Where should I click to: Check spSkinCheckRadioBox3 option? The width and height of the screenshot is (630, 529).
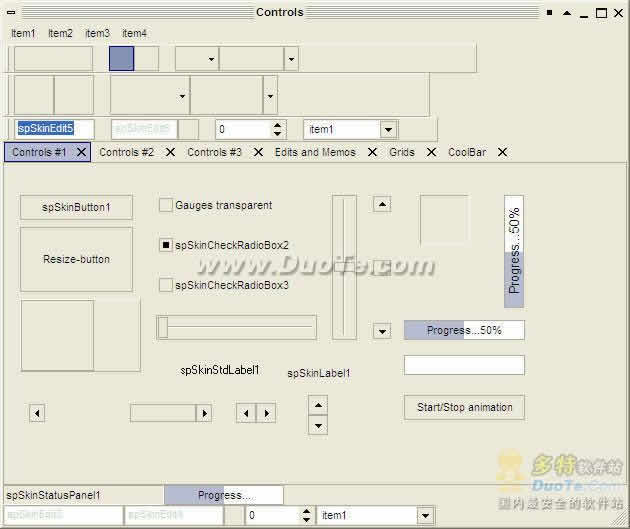[x=166, y=285]
